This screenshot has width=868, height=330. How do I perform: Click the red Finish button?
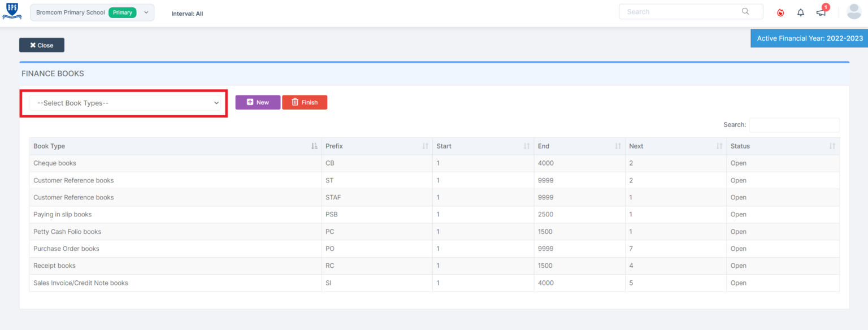click(305, 102)
